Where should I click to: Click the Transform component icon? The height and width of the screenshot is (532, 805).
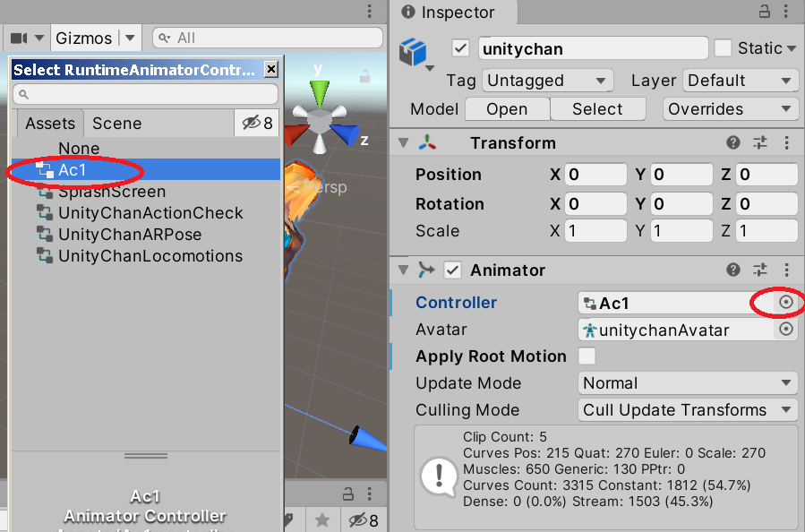pyautogui.click(x=427, y=142)
